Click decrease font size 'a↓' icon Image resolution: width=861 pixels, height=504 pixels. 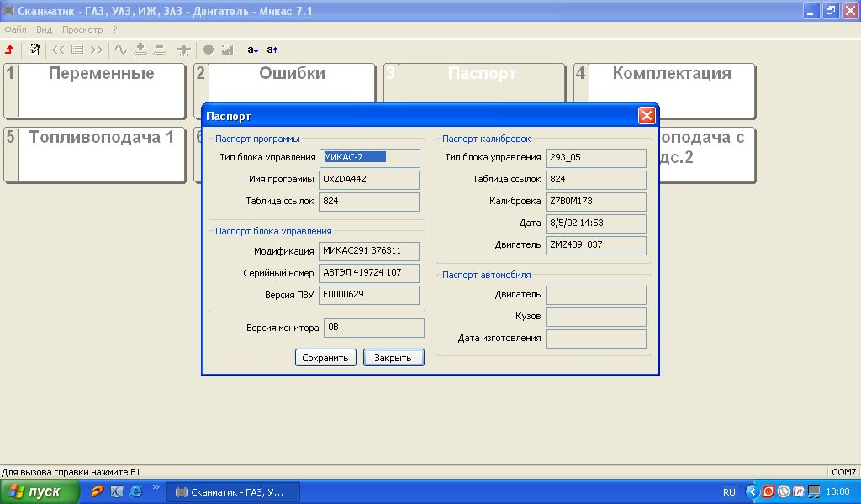coord(253,50)
